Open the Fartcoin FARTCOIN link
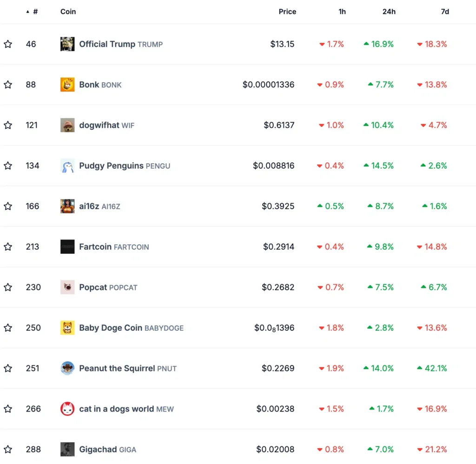Viewport: 476px width, 464px height. (114, 246)
